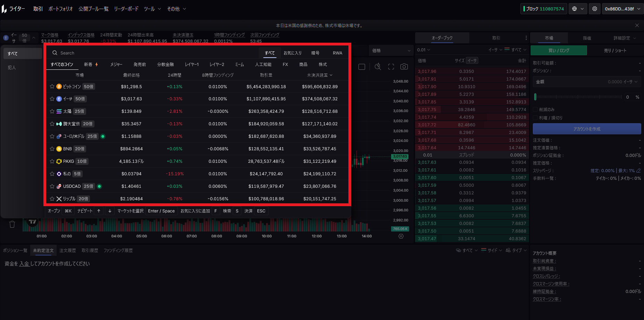The height and width of the screenshot is (320, 644).
Task: Open settings via the top-bar gear icon
Action: coord(595,9)
